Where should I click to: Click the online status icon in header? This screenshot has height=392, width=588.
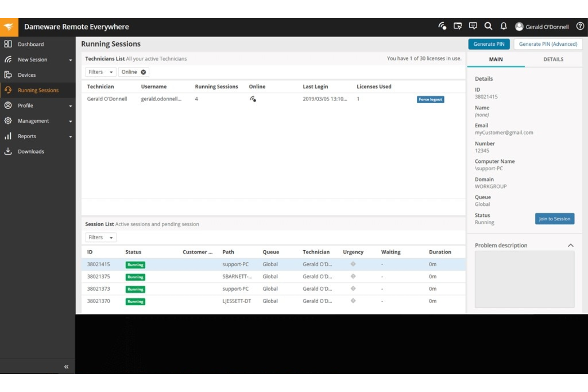[442, 26]
